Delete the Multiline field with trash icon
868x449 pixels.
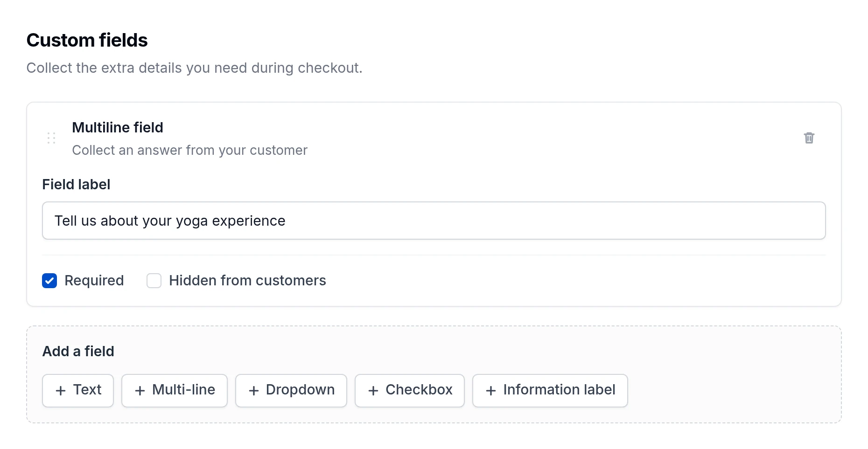pyautogui.click(x=809, y=138)
